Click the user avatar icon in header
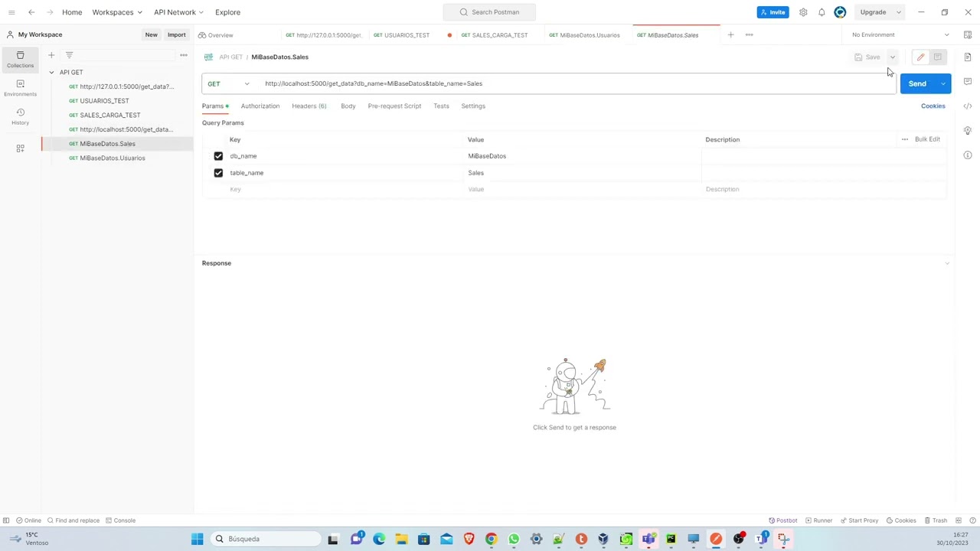 (x=840, y=12)
